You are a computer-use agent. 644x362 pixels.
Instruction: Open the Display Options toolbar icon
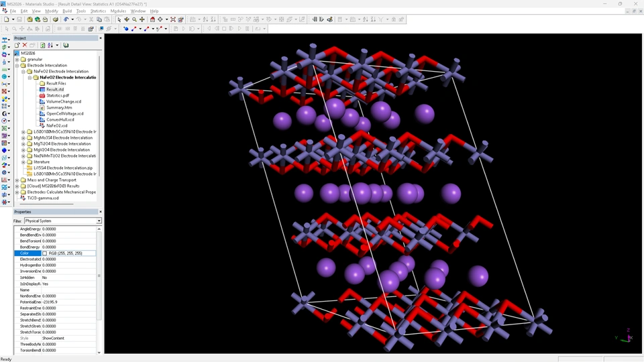pyautogui.click(x=180, y=19)
